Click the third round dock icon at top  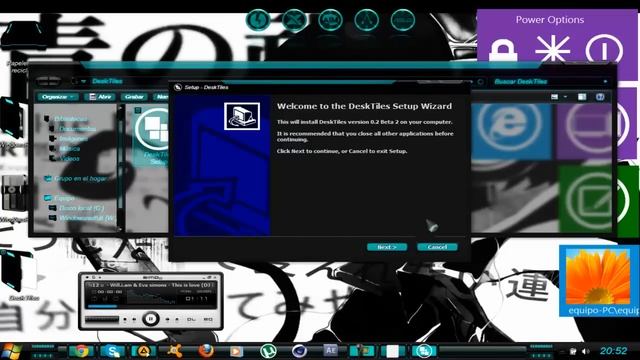click(x=330, y=20)
